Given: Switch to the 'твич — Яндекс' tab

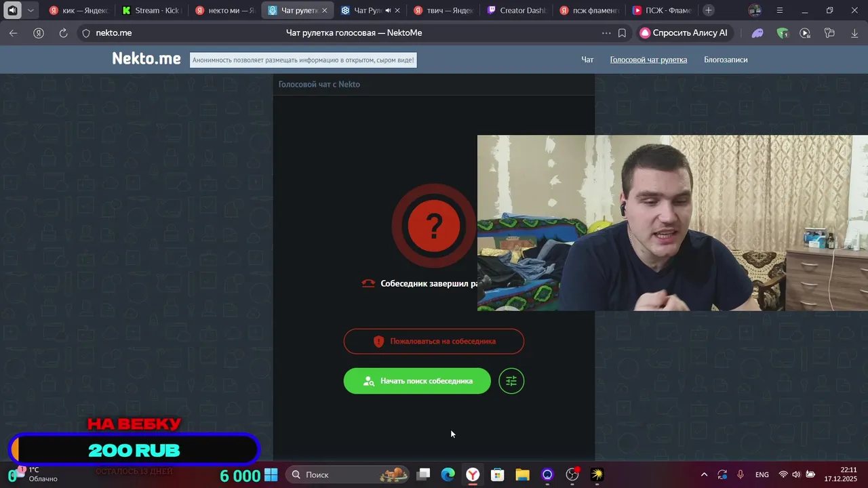Looking at the screenshot, I should click(443, 10).
